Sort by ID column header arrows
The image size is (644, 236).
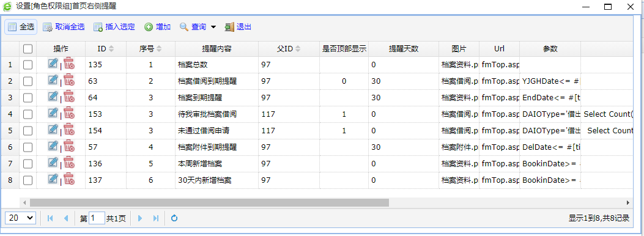[x=111, y=49]
